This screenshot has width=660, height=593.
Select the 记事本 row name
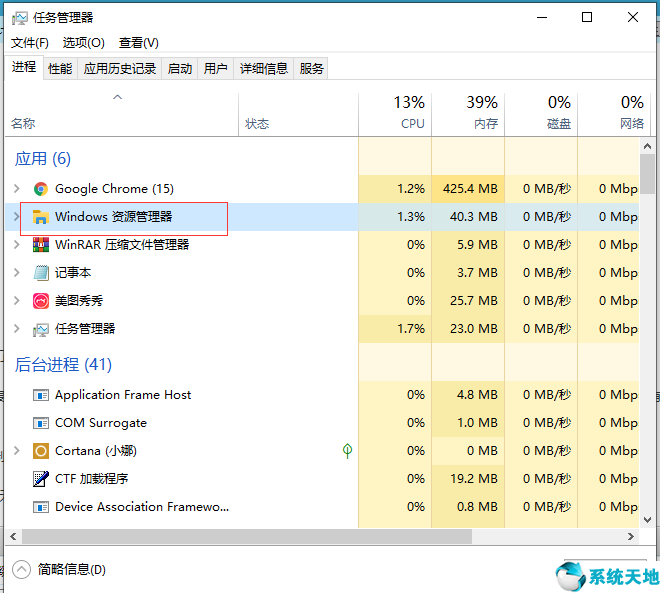[x=73, y=273]
